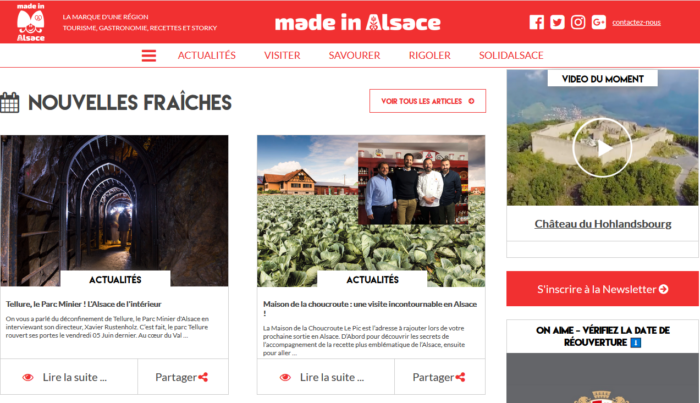Open the cabbage field choucroute thumbnail

click(371, 211)
